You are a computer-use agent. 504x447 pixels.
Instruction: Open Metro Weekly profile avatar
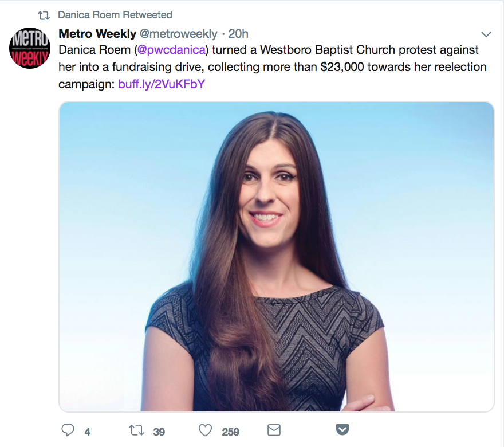tap(30, 48)
